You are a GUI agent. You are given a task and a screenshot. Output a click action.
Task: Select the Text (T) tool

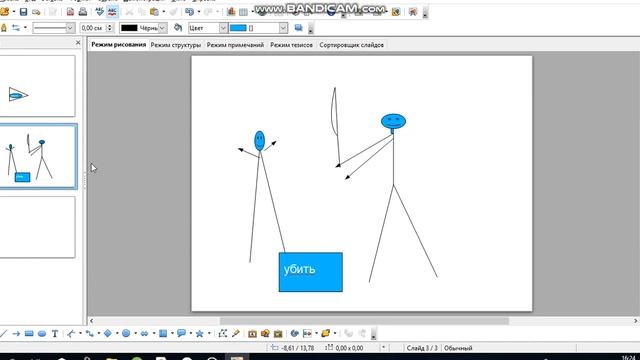point(55,334)
